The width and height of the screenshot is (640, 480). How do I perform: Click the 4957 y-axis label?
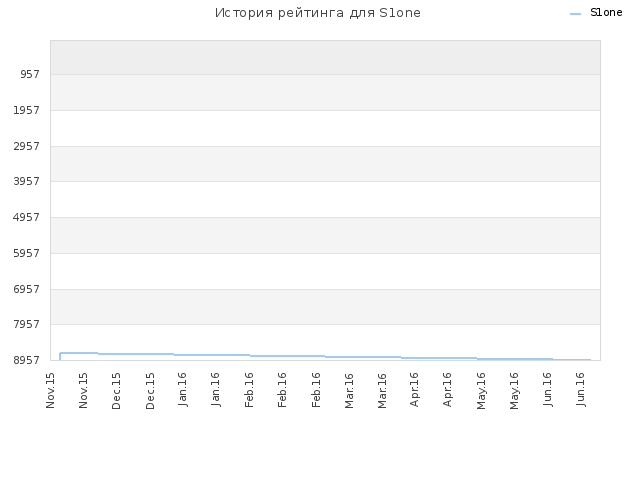pos(27,217)
